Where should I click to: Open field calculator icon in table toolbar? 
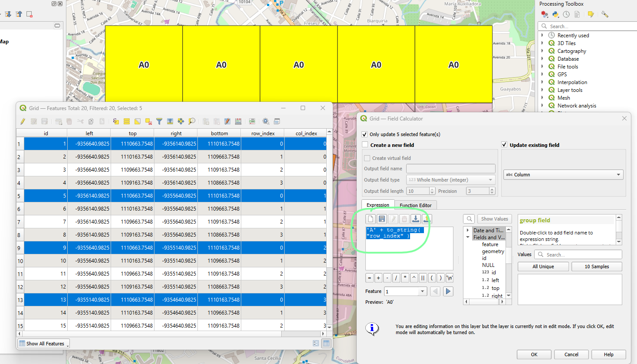click(238, 121)
